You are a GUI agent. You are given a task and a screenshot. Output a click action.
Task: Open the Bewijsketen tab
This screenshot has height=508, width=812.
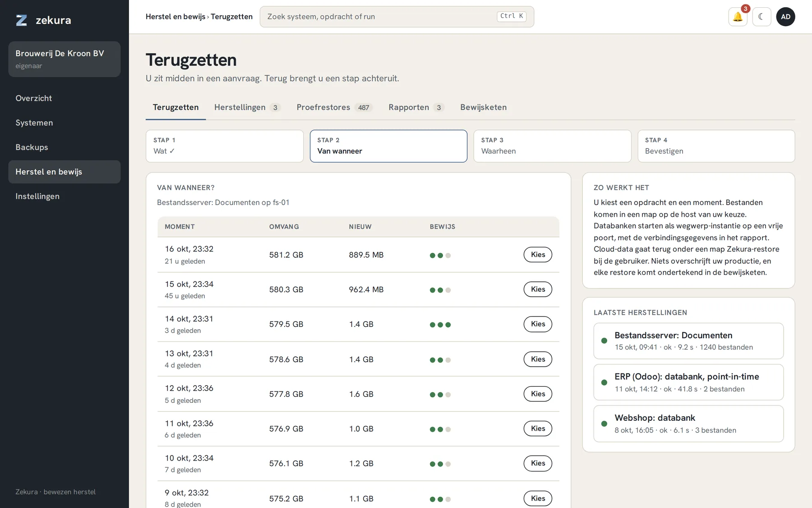(483, 107)
